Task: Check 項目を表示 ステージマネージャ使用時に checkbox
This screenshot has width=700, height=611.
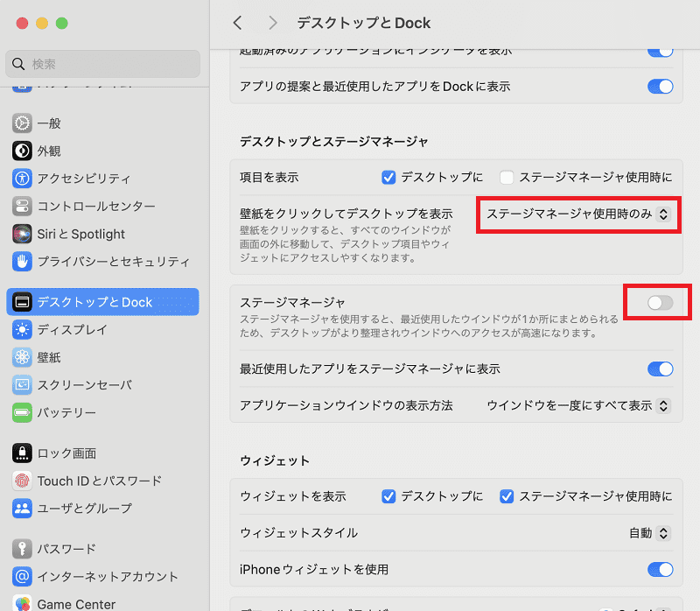Action: (507, 178)
